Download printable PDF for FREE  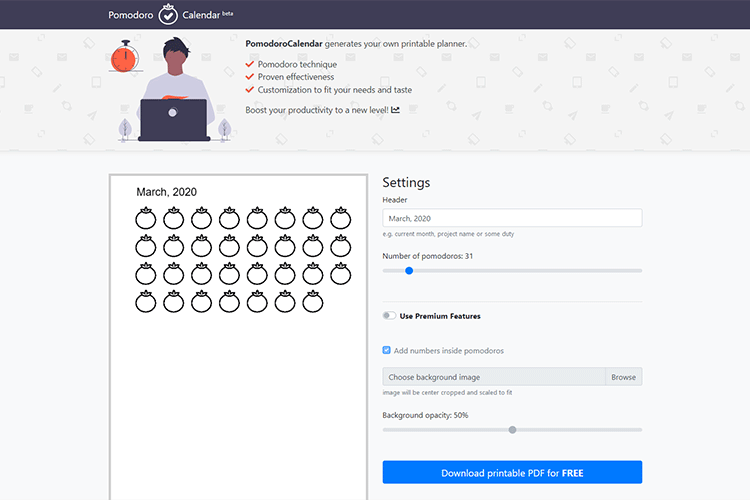(512, 473)
